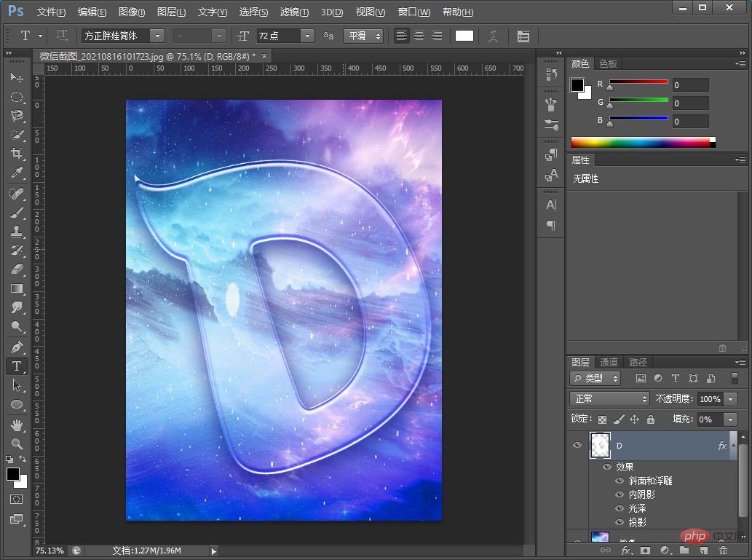Screen dimensions: 752x560
Task: Hide the 光泽 effect
Action: [620, 508]
